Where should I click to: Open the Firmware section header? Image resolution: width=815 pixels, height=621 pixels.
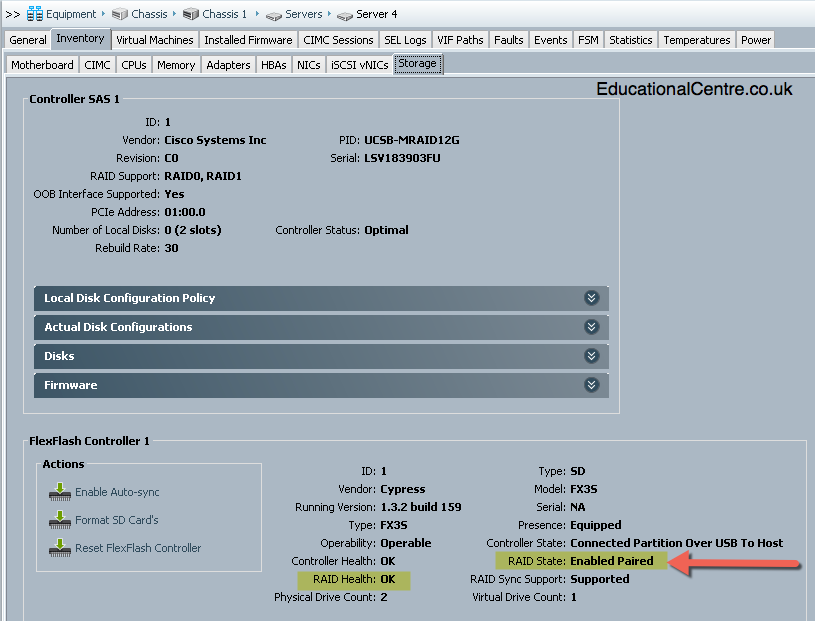click(321, 385)
